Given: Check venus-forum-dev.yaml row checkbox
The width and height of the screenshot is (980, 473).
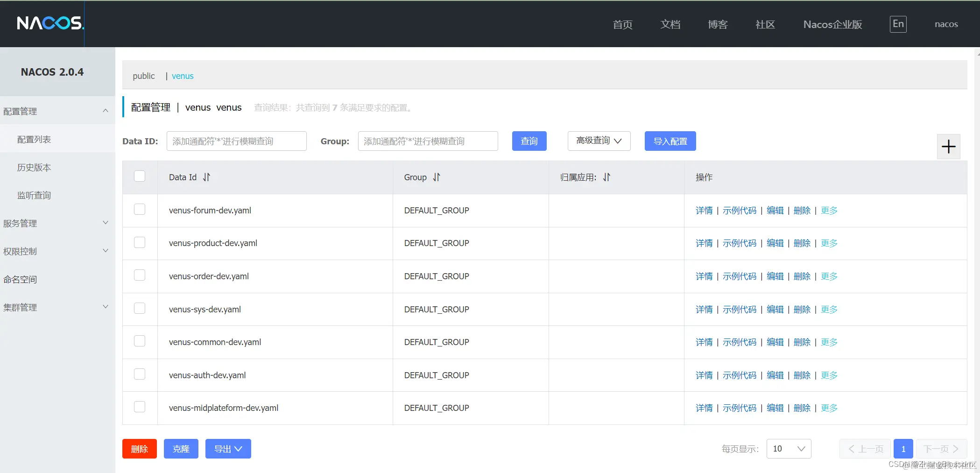Looking at the screenshot, I should (x=140, y=209).
